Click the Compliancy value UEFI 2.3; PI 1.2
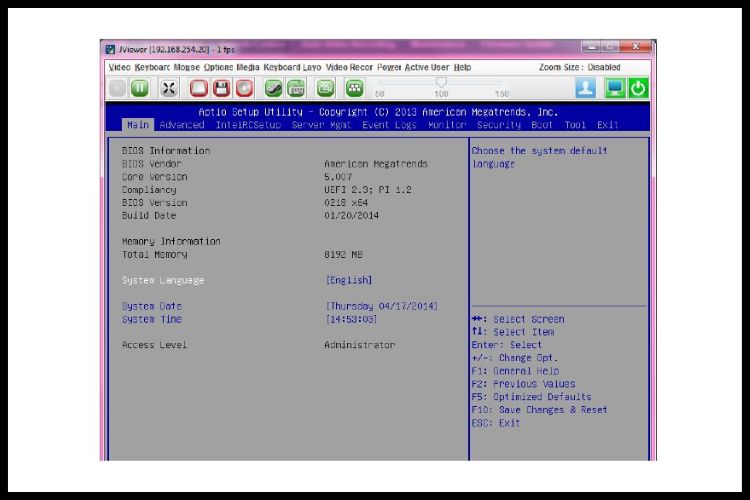 (368, 190)
